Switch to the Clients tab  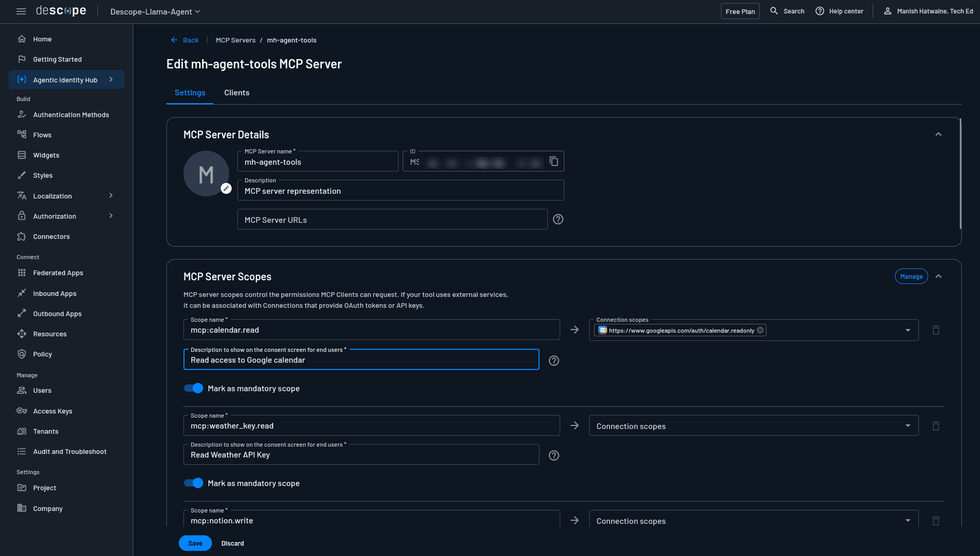coord(237,93)
